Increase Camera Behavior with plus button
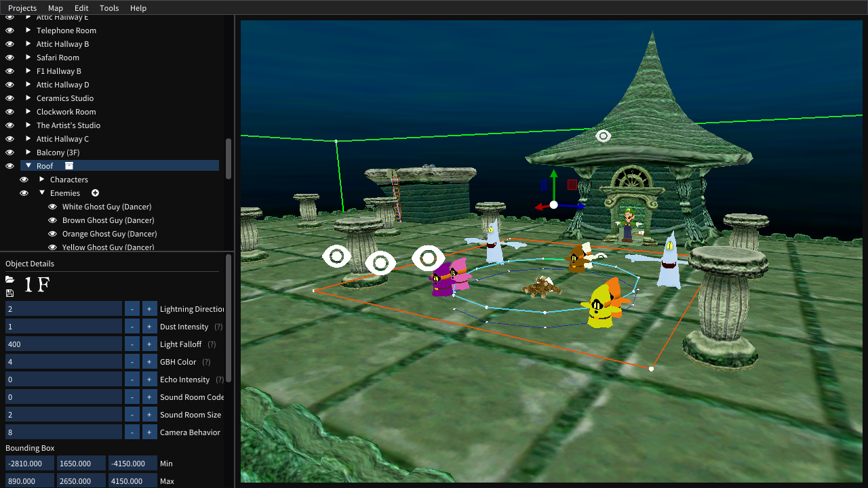Image resolution: width=868 pixels, height=488 pixels. [149, 432]
